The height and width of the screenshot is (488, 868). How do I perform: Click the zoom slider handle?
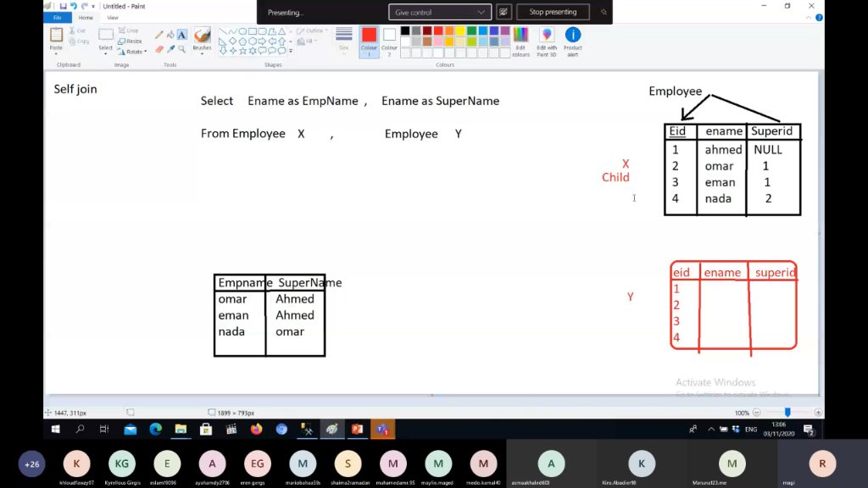point(787,413)
